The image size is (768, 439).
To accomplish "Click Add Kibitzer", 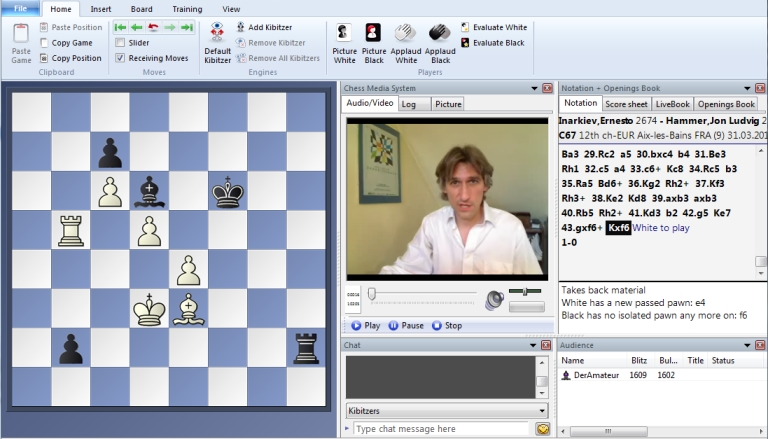I will 264,27.
